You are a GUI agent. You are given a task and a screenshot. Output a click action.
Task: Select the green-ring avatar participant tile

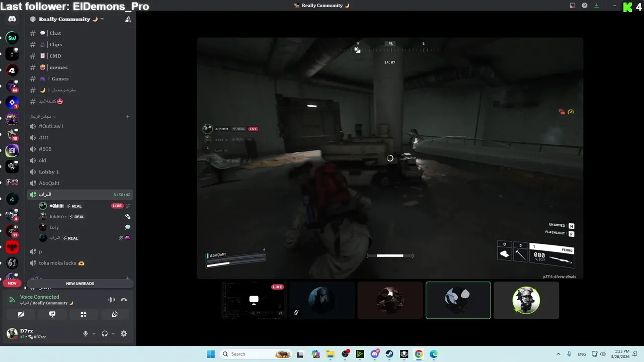(x=526, y=300)
